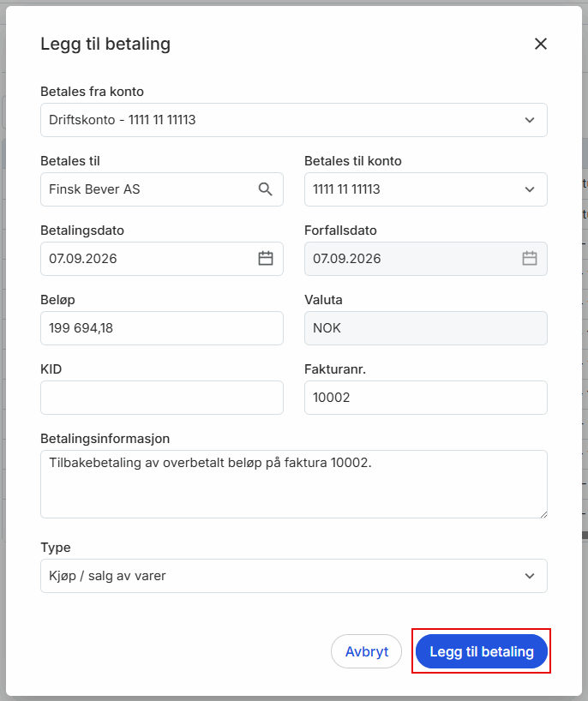Grab the textarea resize handle corner
The image size is (588, 701).
[543, 514]
